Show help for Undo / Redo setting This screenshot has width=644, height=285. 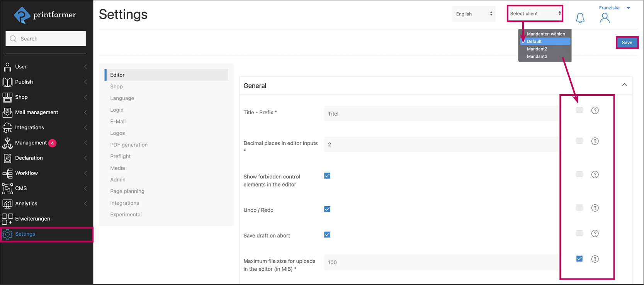click(x=595, y=208)
